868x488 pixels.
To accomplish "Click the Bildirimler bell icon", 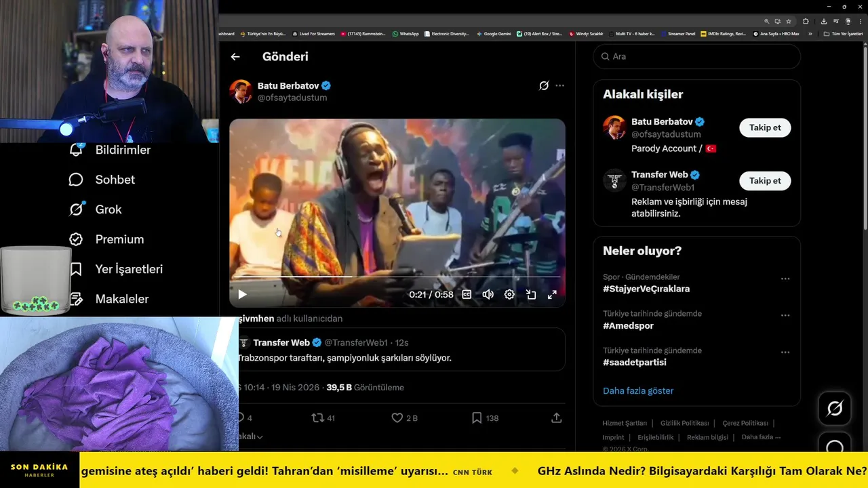I will 76,150.
